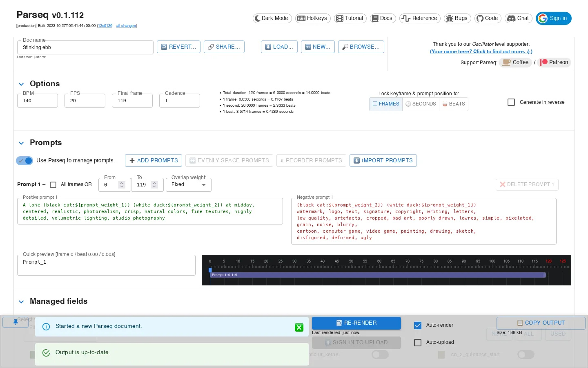Select Prompt 1 bar in timeline

click(378, 275)
